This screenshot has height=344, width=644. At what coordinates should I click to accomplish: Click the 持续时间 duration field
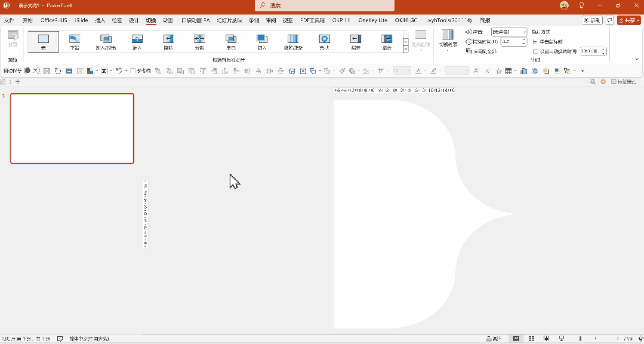coord(513,42)
